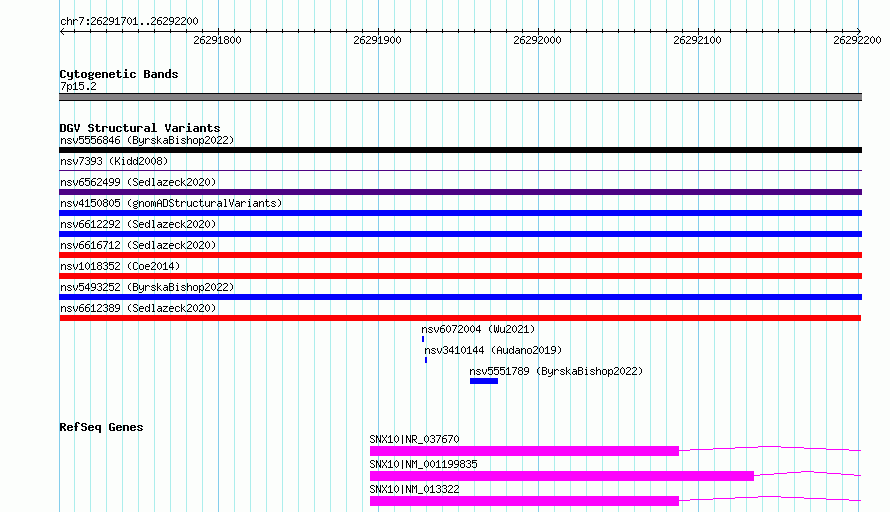Click the red nsv6616712 variant bar
Viewport: 890px width, 512px height.
click(x=460, y=255)
